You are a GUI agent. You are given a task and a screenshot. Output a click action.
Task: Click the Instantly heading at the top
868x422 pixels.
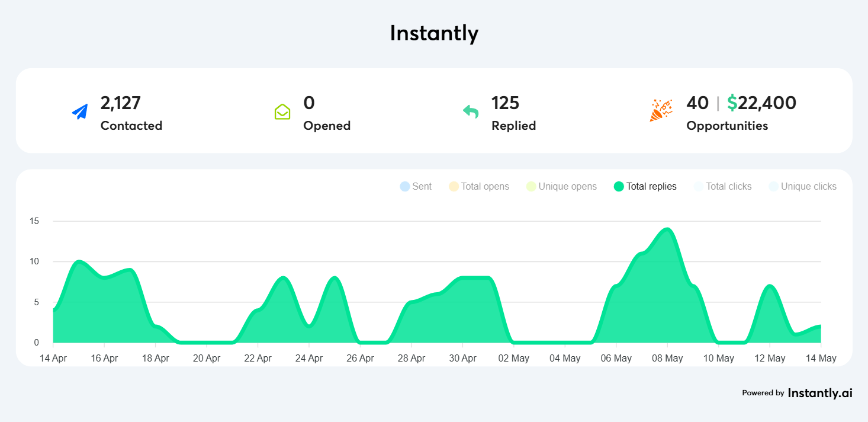434,33
